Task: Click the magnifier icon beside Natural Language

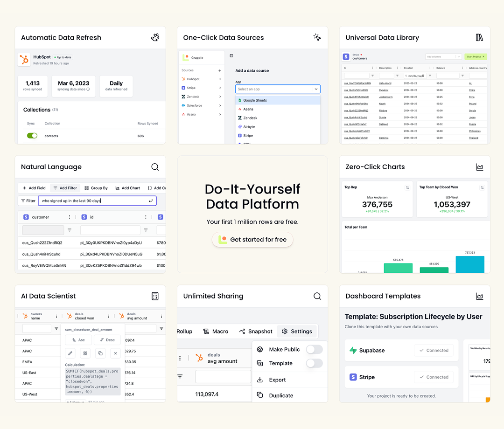Action: click(x=155, y=167)
